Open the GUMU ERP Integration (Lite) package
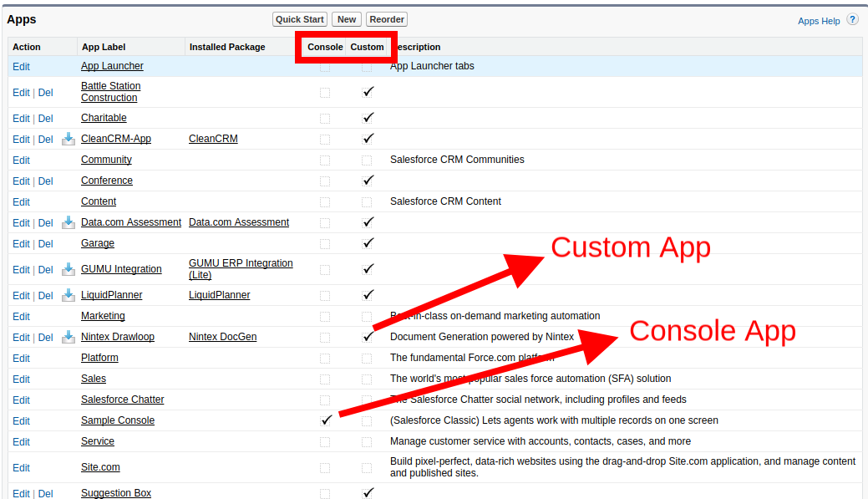This screenshot has height=499, width=868. [x=241, y=269]
